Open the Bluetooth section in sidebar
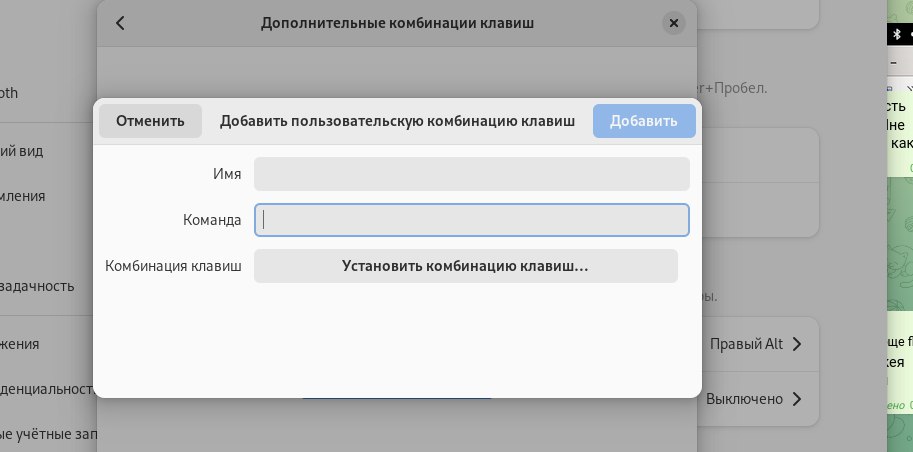The width and height of the screenshot is (913, 452). [22, 93]
